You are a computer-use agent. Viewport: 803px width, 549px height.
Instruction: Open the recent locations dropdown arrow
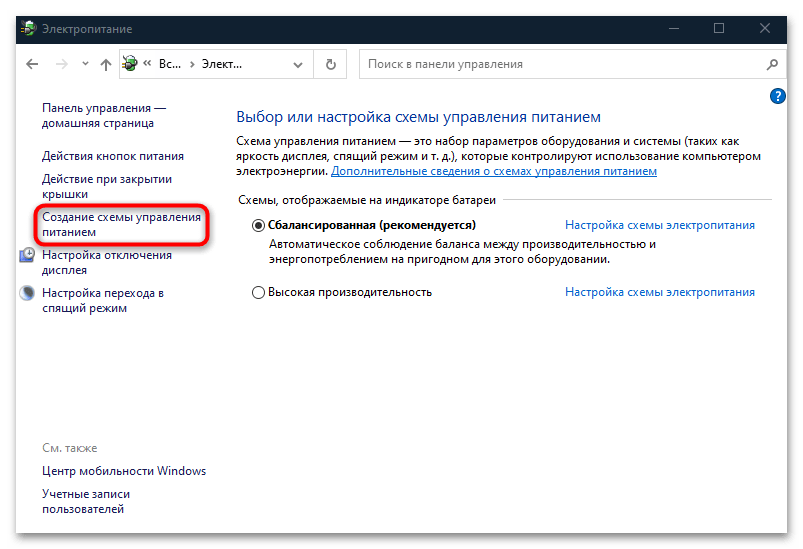pyautogui.click(x=83, y=65)
